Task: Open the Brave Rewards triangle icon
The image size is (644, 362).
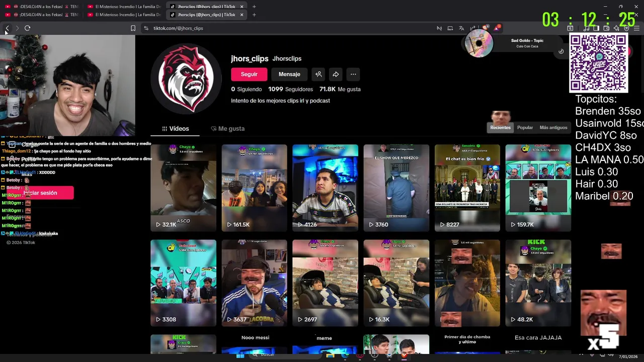Action: click(496, 28)
